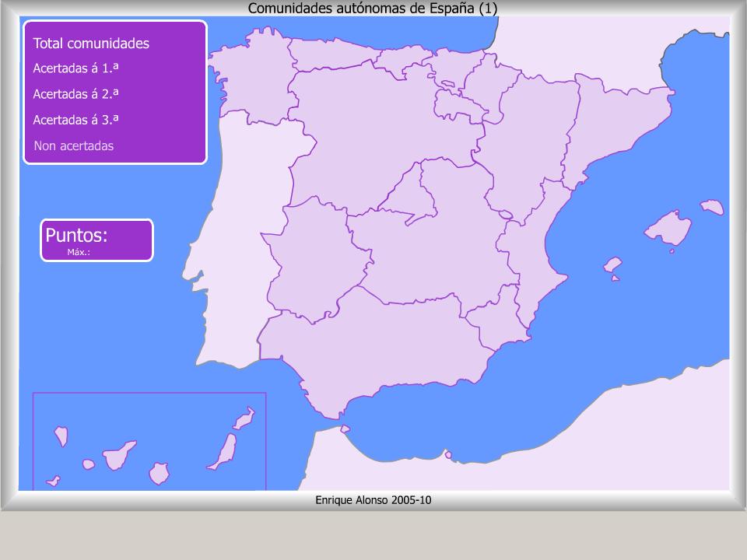This screenshot has width=747, height=560.
Task: Select Menorca island
Action: pos(712,207)
